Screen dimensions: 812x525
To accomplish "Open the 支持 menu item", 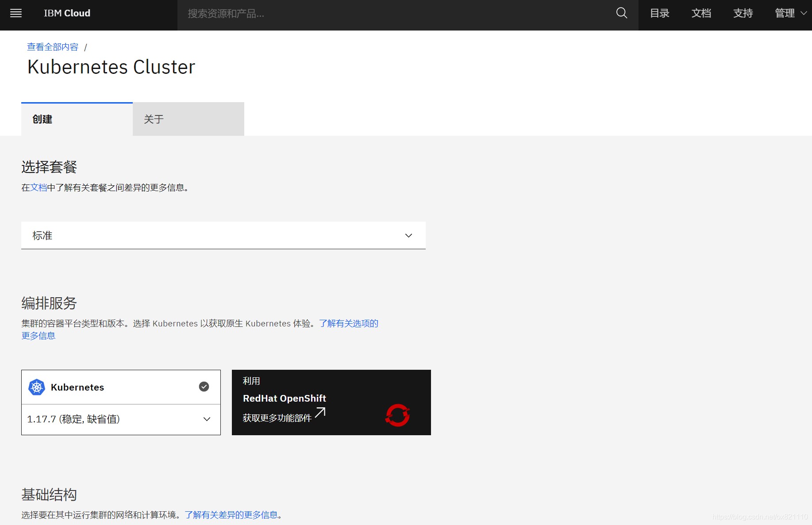I will click(x=743, y=13).
